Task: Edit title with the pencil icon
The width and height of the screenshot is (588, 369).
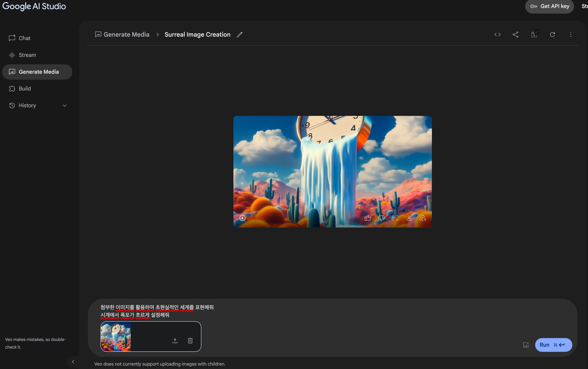Action: (x=240, y=35)
